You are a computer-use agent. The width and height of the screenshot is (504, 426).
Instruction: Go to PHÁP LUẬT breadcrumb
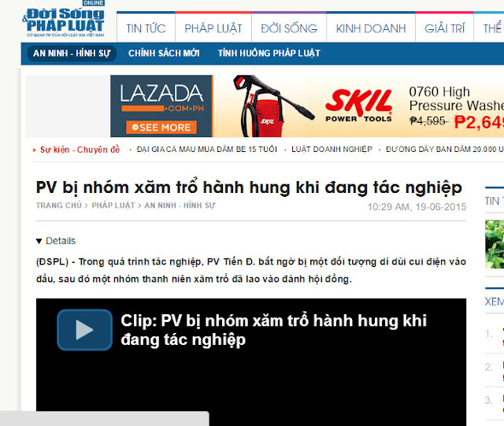[113, 206]
